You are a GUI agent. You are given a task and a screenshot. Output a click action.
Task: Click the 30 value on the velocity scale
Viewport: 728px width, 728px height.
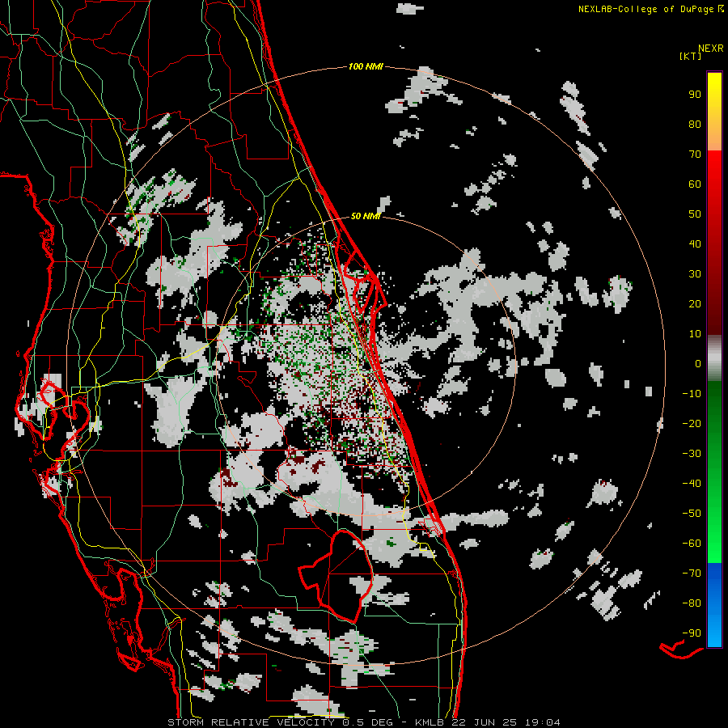(695, 274)
